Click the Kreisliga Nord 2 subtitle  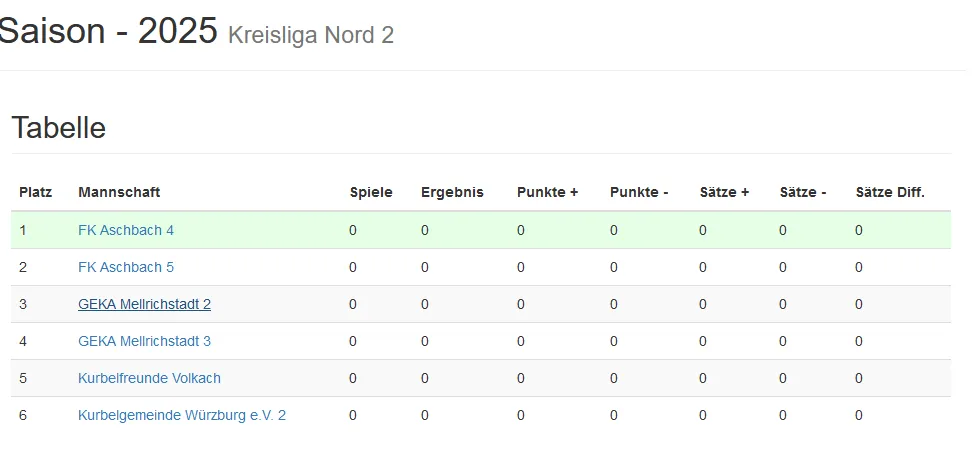coord(311,36)
